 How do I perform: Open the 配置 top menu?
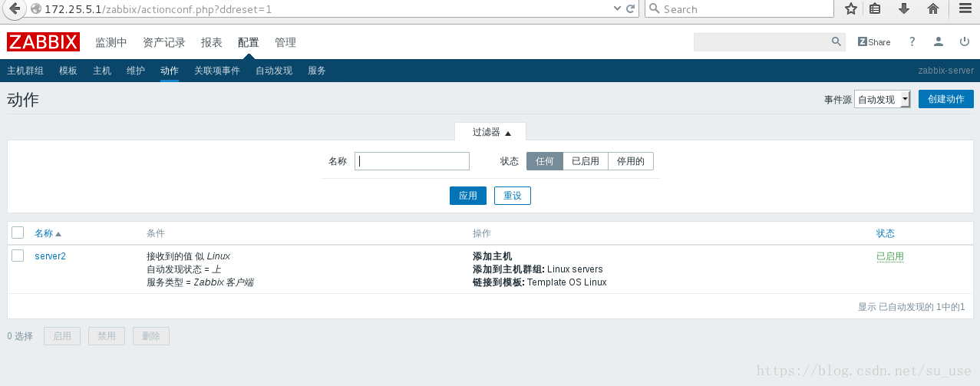(x=249, y=42)
